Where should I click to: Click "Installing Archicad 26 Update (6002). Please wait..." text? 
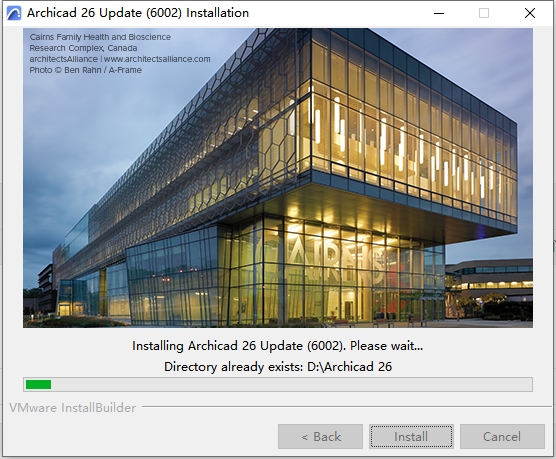(278, 345)
